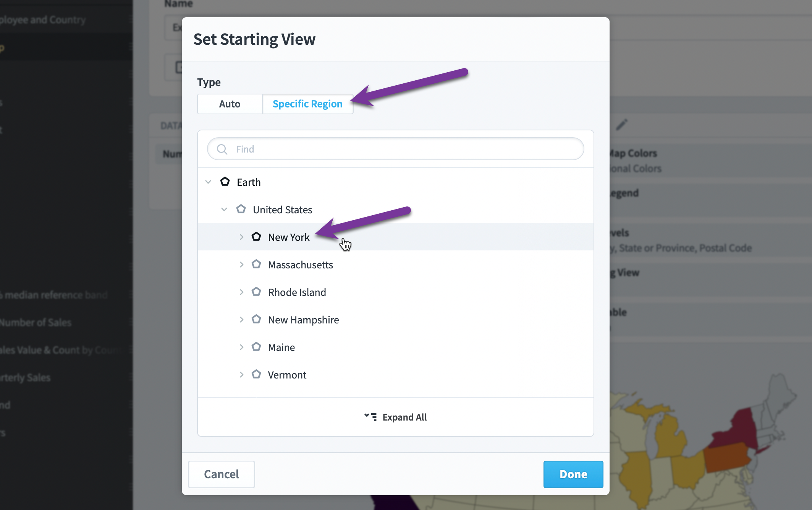This screenshot has height=510, width=812.
Task: Click the Rhode Island pentagon icon
Action: (x=256, y=292)
